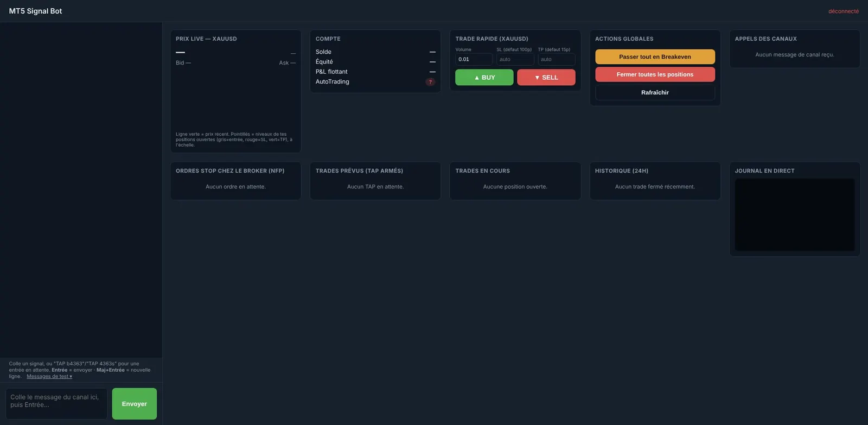
Task: Click 'Aucun trade fermé récemment.' text
Action: coord(655,187)
